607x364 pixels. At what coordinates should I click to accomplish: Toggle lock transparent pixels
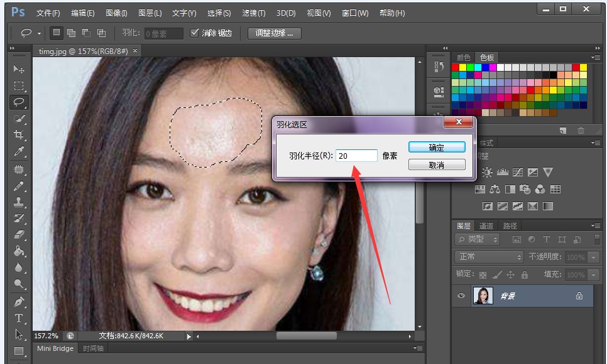483,275
